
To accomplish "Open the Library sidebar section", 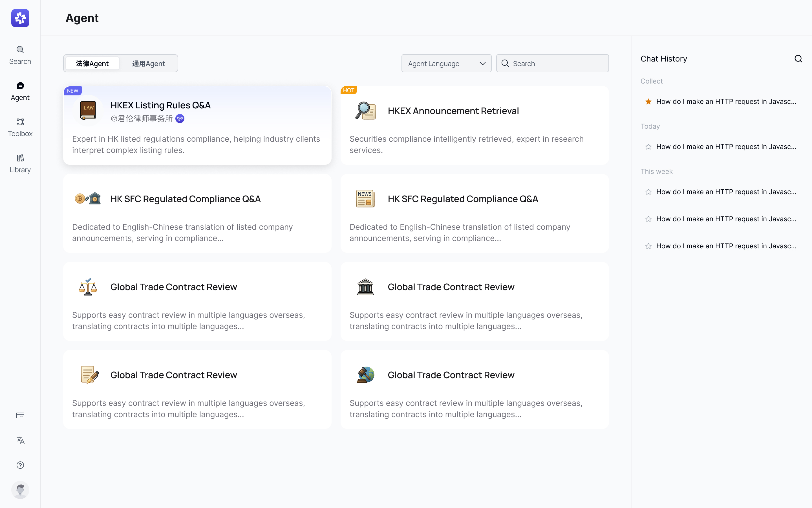I will (20, 164).
